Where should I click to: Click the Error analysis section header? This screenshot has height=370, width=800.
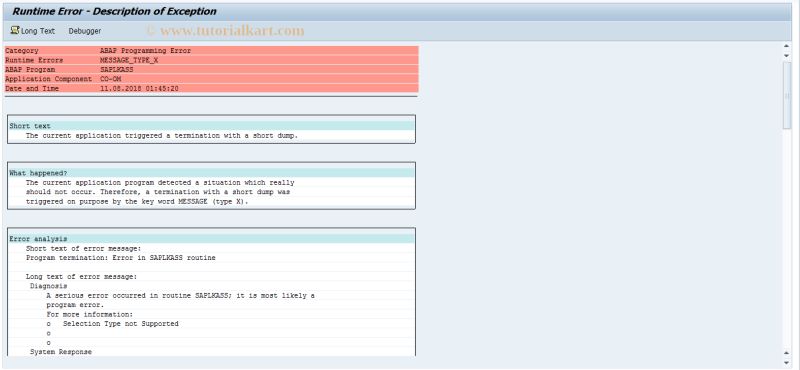[x=211, y=239]
